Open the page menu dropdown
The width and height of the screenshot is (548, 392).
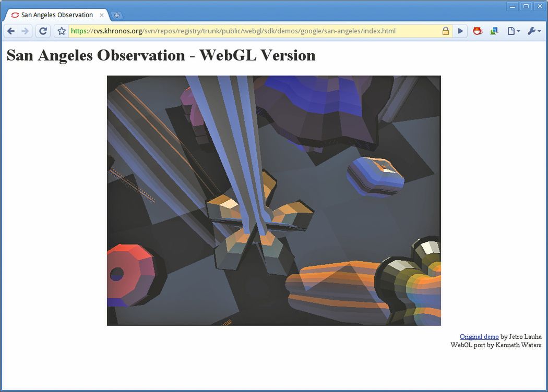coord(514,31)
